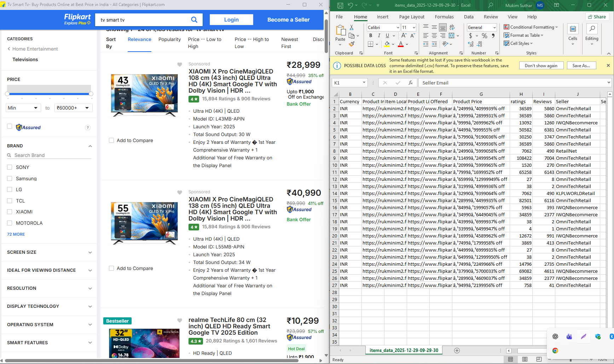Screen dimensions: 614x364
Task: Save the workbook using the Save icon
Action: coord(340,5)
